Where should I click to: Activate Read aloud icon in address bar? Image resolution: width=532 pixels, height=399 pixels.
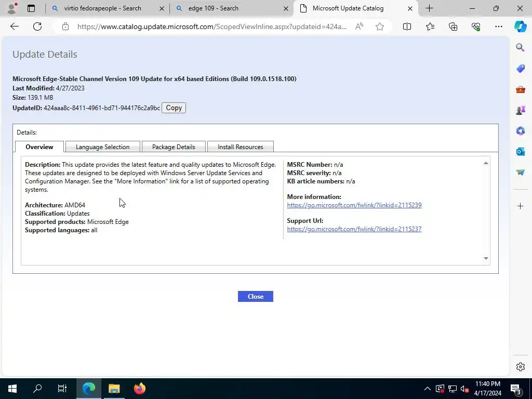click(x=359, y=26)
